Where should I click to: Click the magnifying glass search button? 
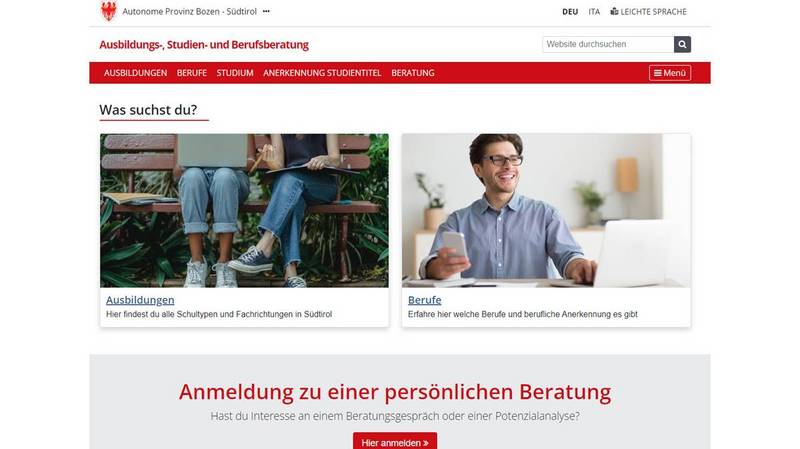coord(682,44)
